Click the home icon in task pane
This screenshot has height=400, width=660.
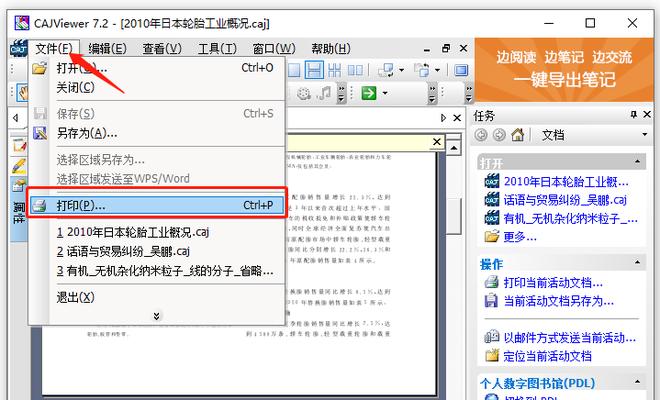pyautogui.click(x=518, y=135)
